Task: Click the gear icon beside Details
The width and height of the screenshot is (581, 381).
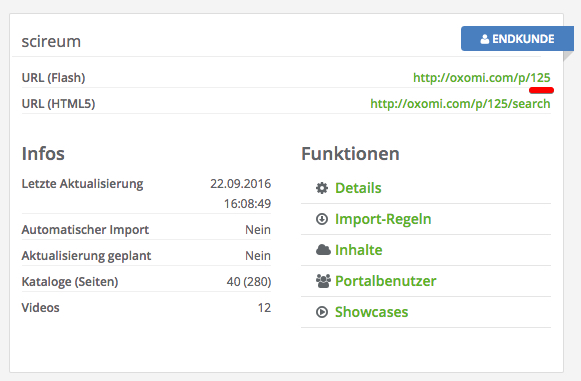Action: coord(322,188)
